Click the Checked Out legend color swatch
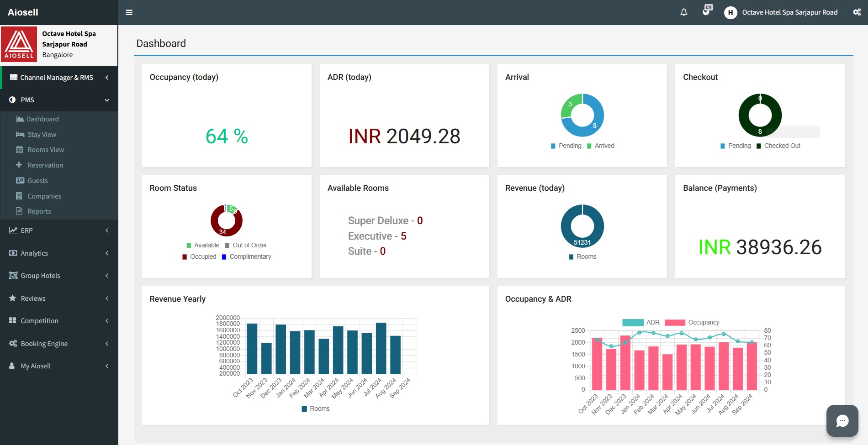This screenshot has width=868, height=445. point(759,146)
